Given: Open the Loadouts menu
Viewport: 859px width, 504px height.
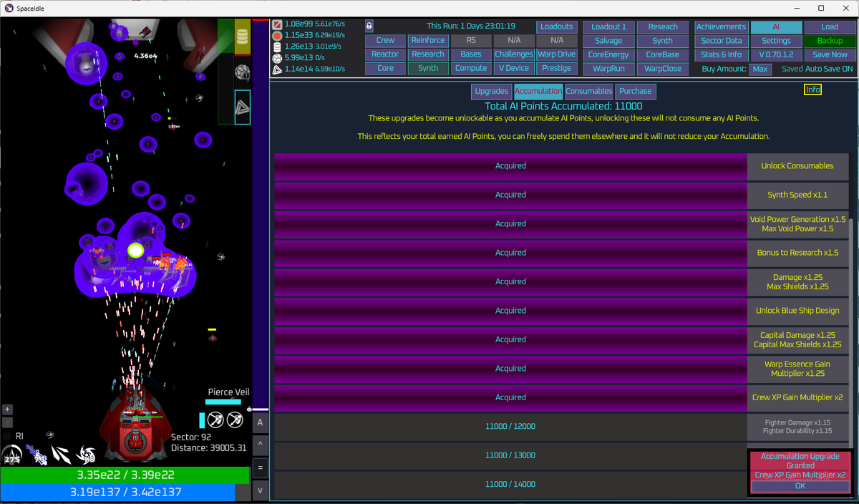Looking at the screenshot, I should pos(557,27).
